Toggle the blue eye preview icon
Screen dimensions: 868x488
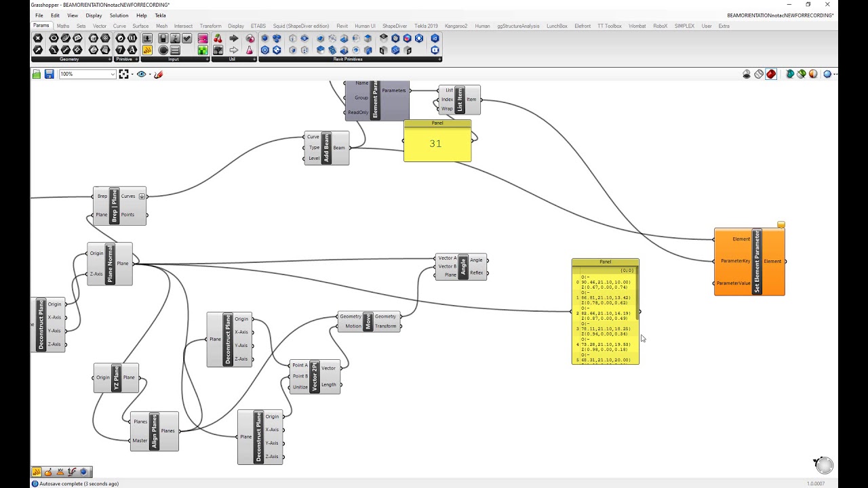[x=141, y=74]
